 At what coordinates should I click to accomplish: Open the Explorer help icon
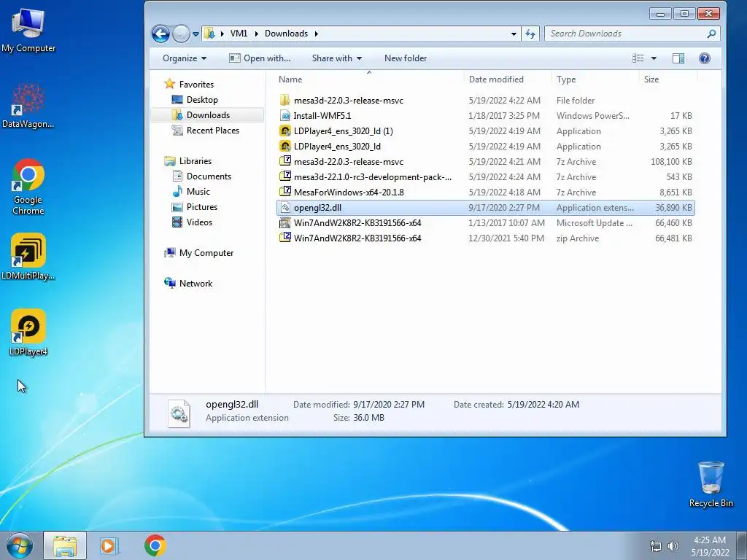click(x=705, y=58)
